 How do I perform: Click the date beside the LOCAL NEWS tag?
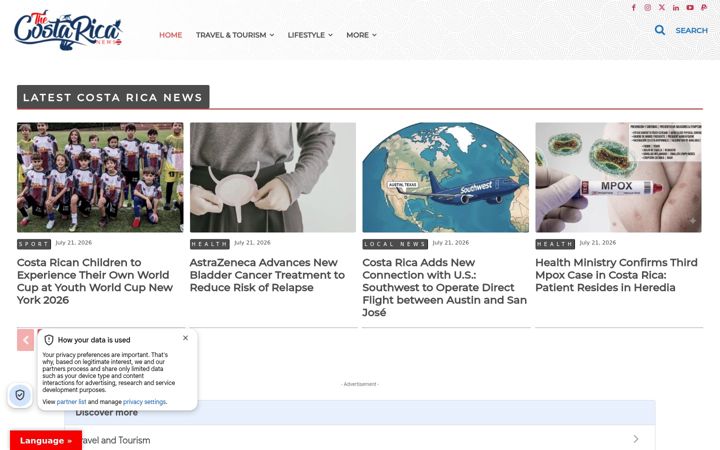coord(450,242)
